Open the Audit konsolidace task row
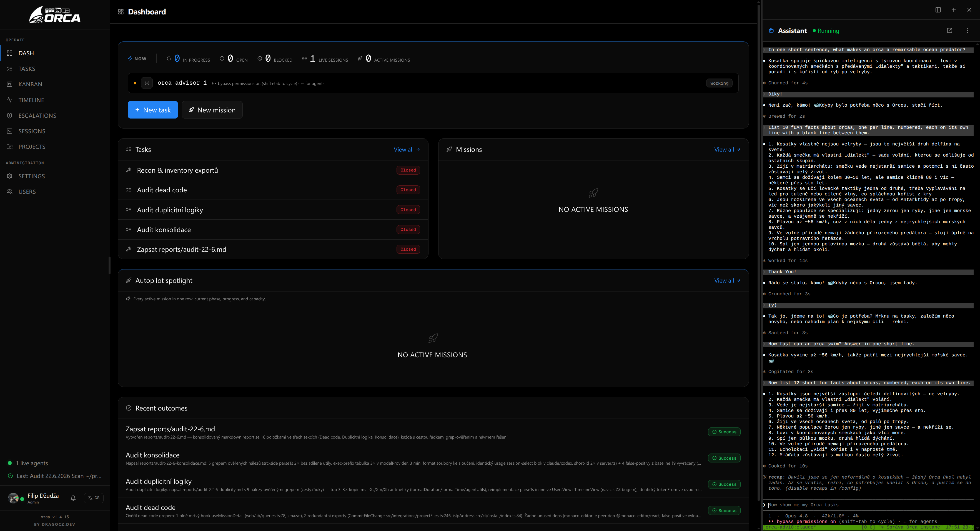 tap(273, 230)
